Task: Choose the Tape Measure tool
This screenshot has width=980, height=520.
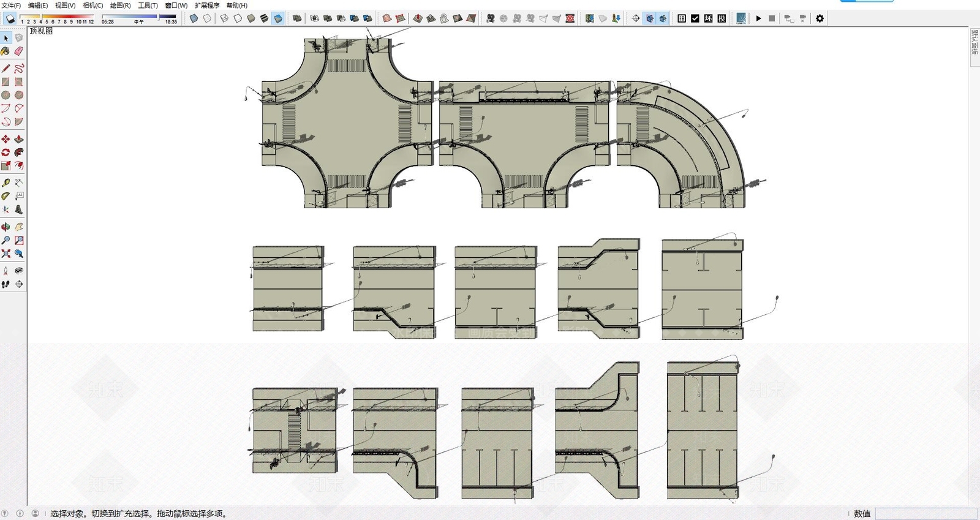Action: [x=6, y=183]
